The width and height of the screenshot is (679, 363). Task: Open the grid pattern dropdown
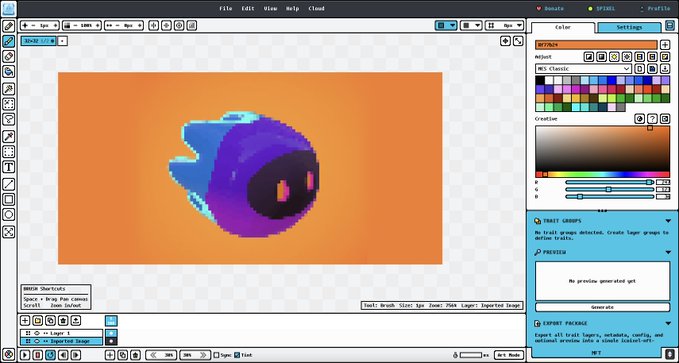(471, 26)
